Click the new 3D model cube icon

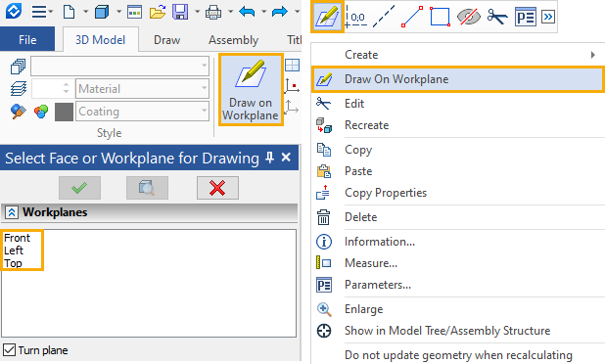(x=102, y=12)
